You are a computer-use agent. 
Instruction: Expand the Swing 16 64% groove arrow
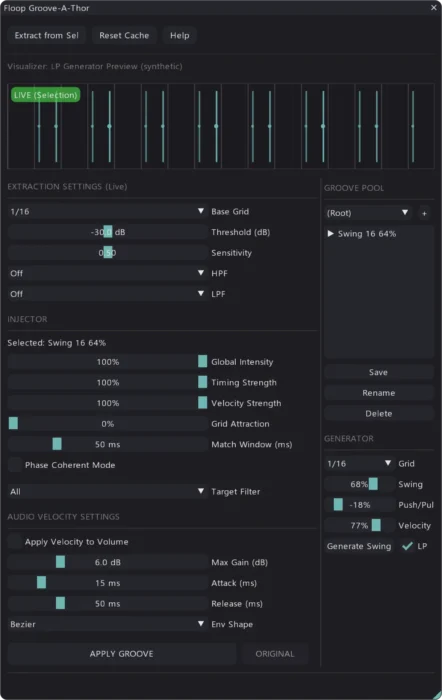tap(330, 233)
